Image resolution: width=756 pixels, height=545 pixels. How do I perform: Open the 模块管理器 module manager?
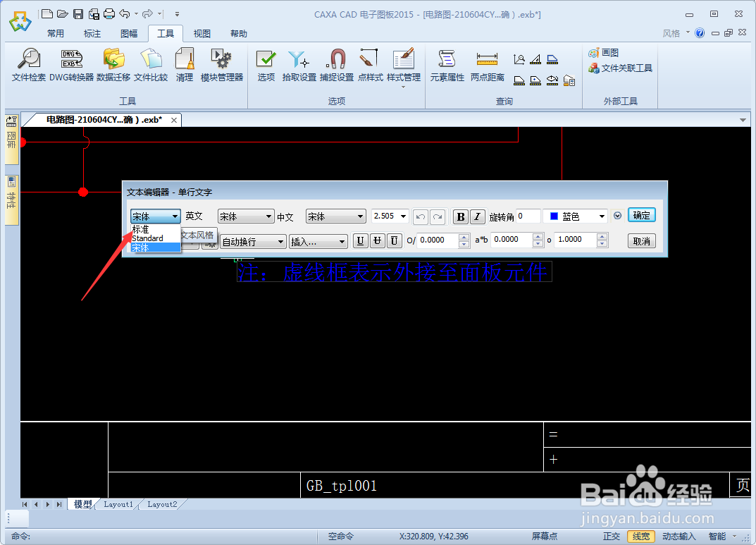[222, 65]
